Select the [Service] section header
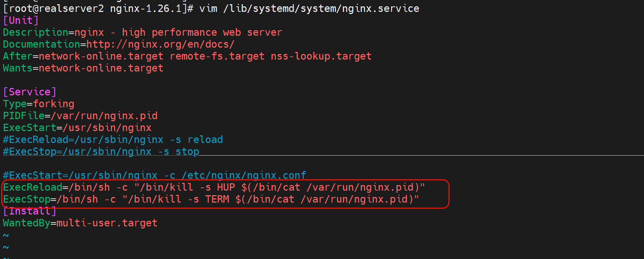This screenshot has height=259, width=644. pyautogui.click(x=29, y=92)
